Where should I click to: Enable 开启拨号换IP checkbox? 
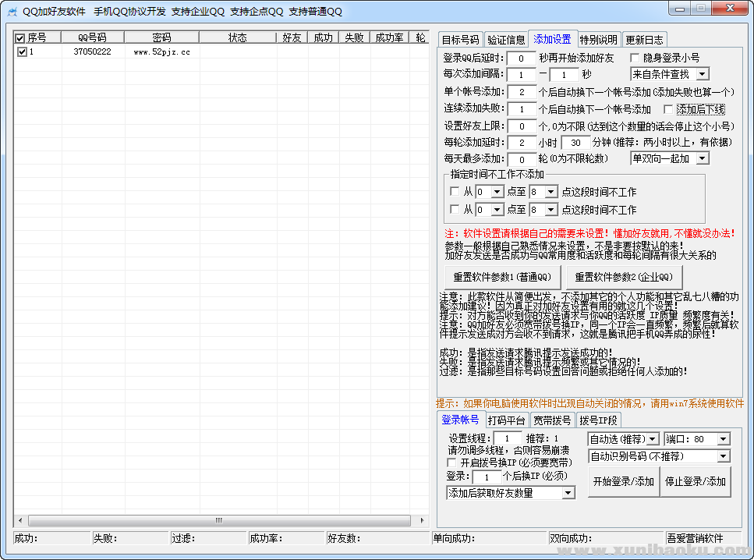(x=452, y=463)
